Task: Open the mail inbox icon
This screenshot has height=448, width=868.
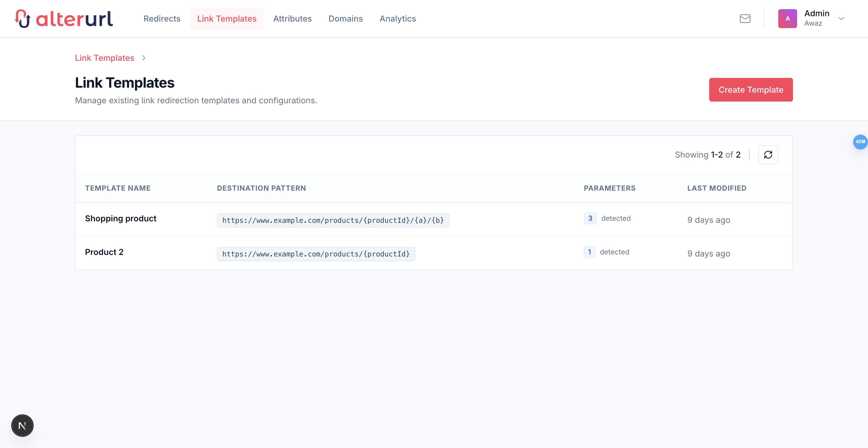Action: coord(745,19)
